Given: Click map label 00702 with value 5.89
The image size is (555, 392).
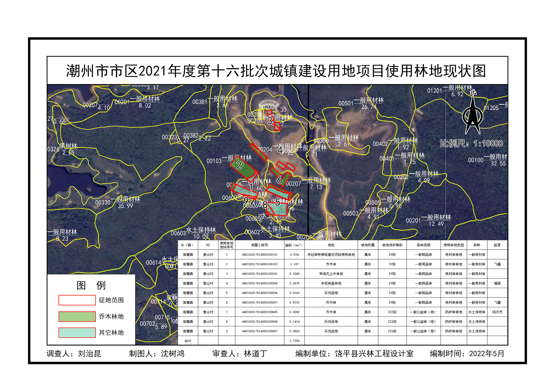Looking at the screenshot, I should 153,325.
